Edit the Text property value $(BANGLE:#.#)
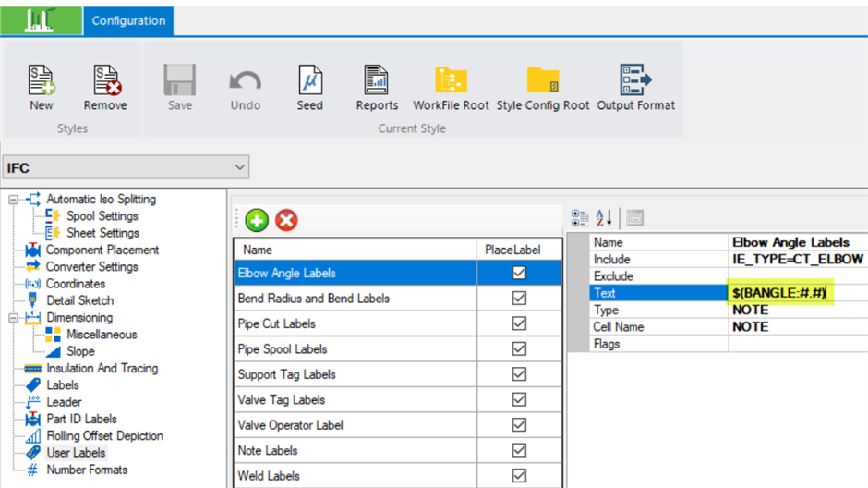868x488 pixels. tap(798, 293)
